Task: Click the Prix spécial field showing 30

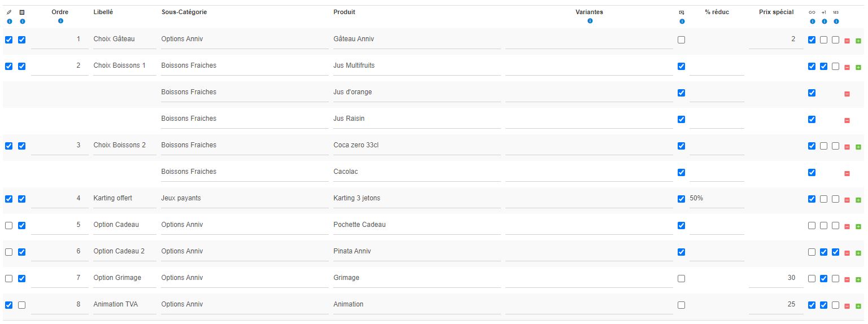Action: click(775, 278)
